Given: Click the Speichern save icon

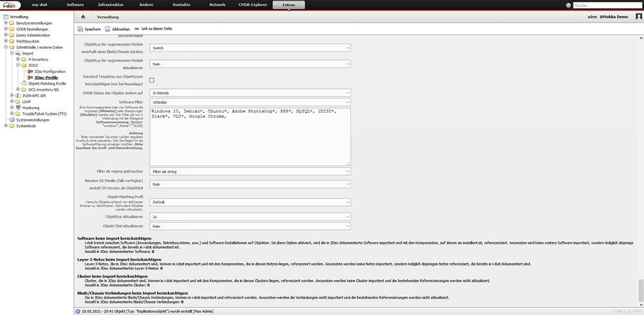Looking at the screenshot, I should [80, 29].
